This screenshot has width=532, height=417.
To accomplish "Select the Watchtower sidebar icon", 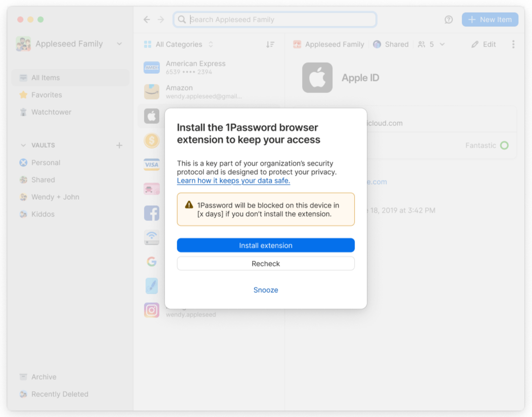I will point(24,112).
